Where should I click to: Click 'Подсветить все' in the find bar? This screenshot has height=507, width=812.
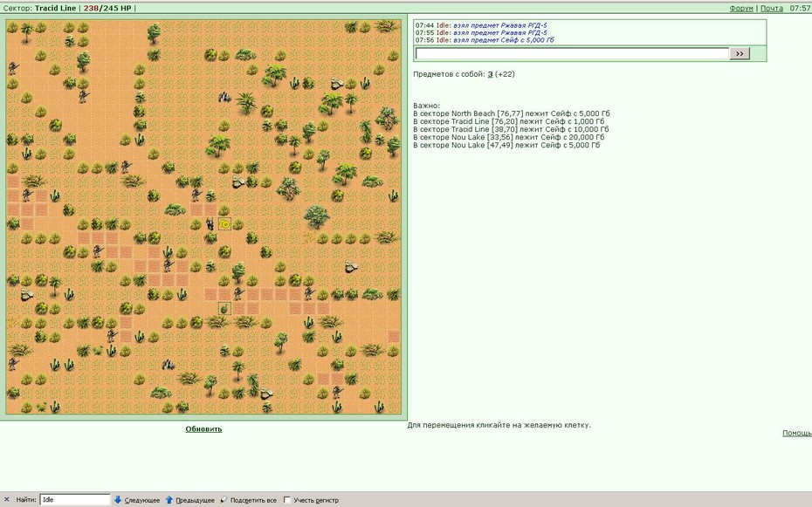tap(253, 500)
